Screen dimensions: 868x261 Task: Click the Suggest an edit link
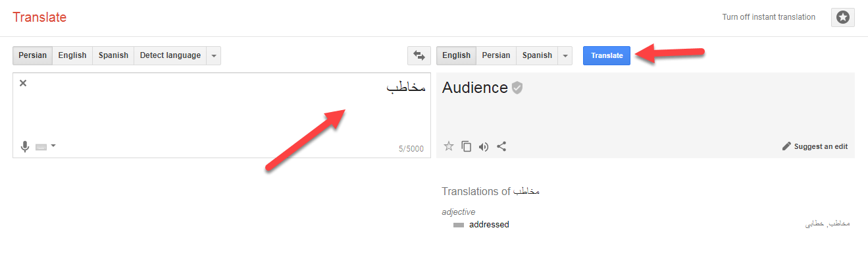coord(815,146)
